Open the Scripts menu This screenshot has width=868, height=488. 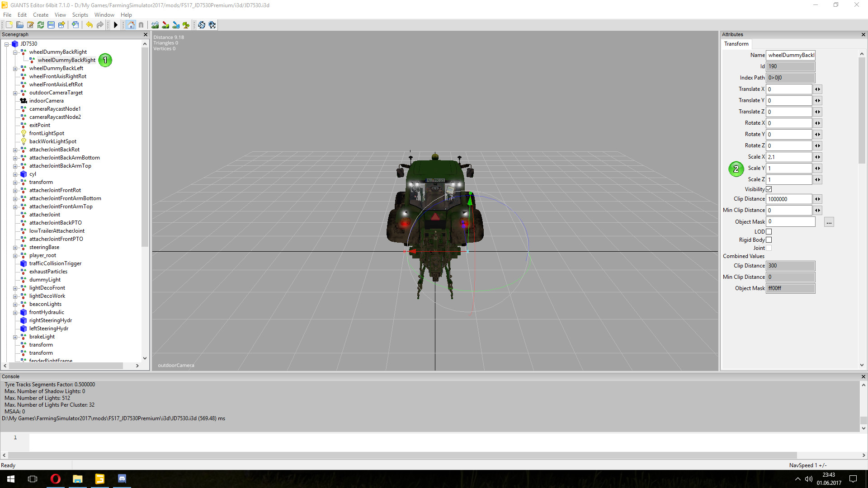click(x=80, y=15)
